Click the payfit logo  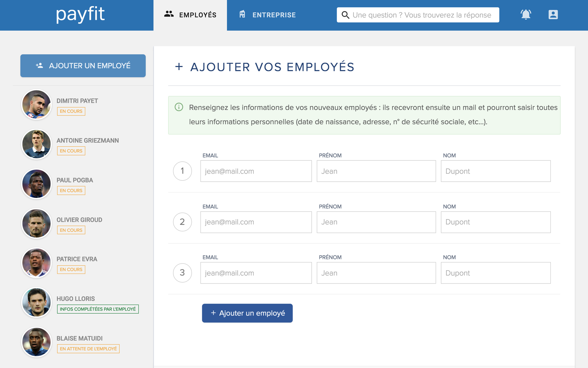pos(80,15)
